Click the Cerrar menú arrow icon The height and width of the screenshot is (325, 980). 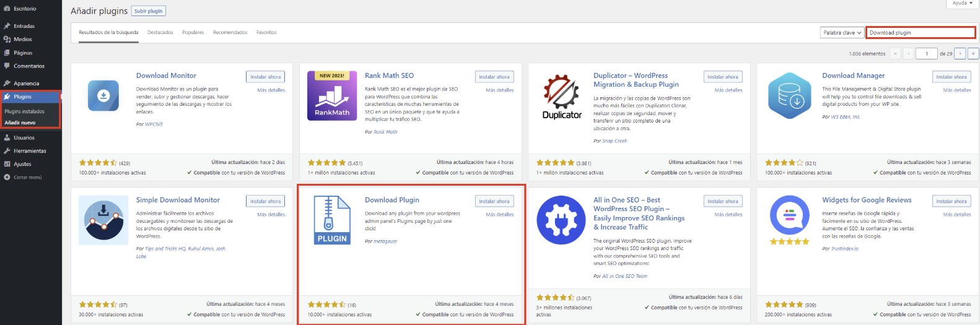(x=7, y=177)
